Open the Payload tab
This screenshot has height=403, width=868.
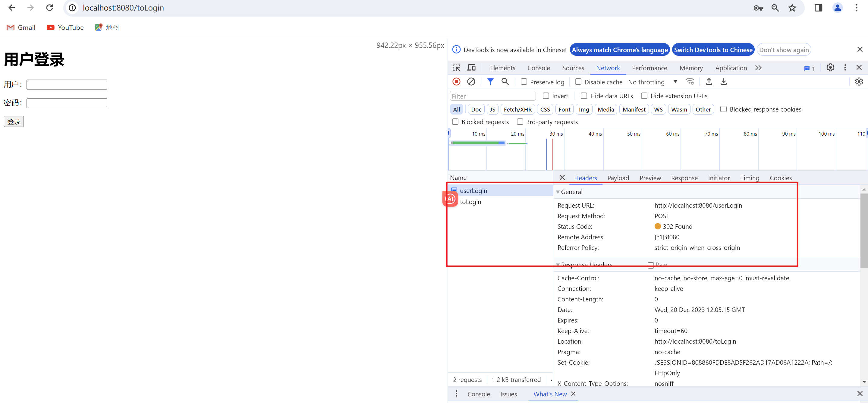pos(618,178)
